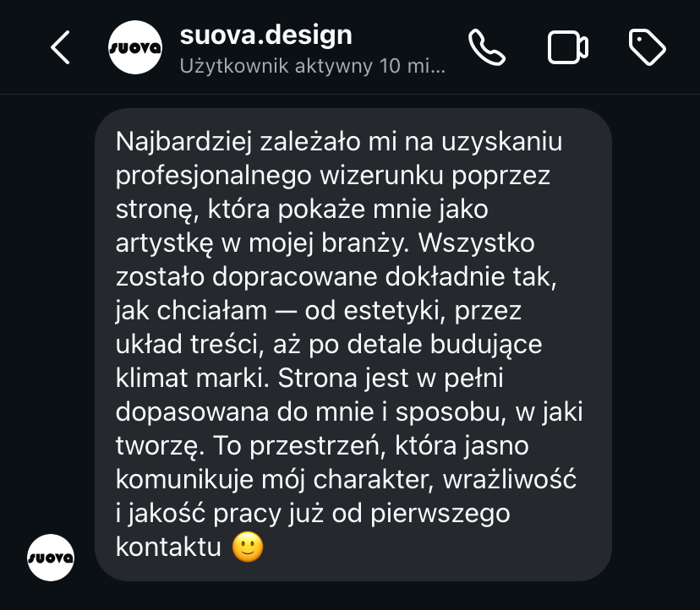Image resolution: width=700 pixels, height=610 pixels.
Task: Open the tag label icon in header
Action: (648, 47)
